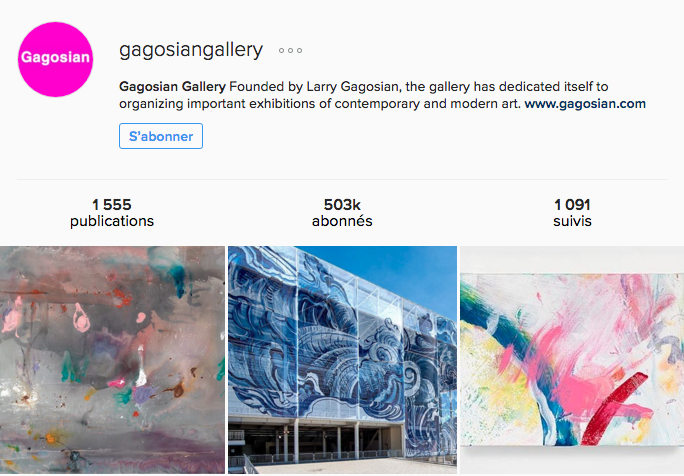View the 1 091 suivis list
Screen dimensions: 684x476
(x=572, y=213)
